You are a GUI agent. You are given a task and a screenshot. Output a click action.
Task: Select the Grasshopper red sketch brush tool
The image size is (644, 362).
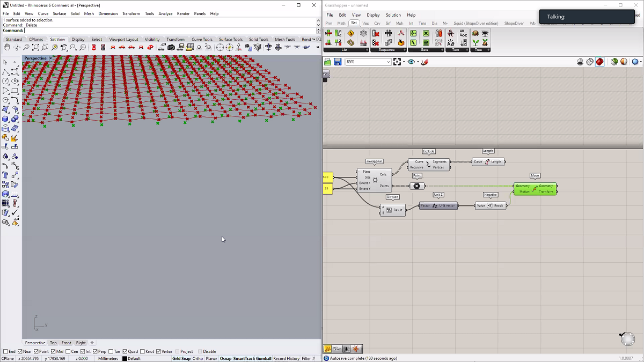click(425, 61)
